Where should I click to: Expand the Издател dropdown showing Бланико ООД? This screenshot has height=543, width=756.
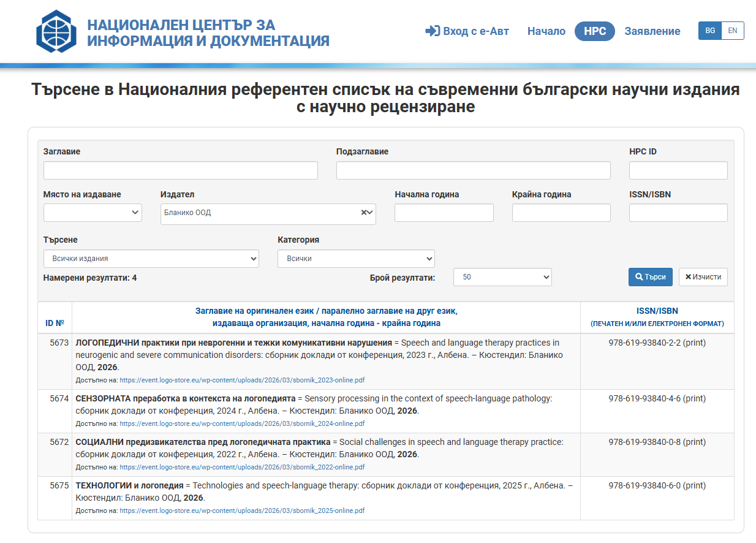268,214
